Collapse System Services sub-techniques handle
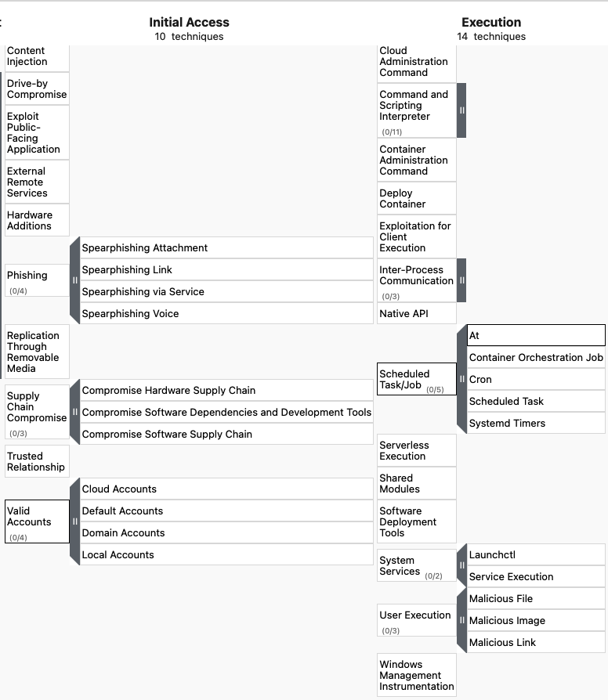 462,565
